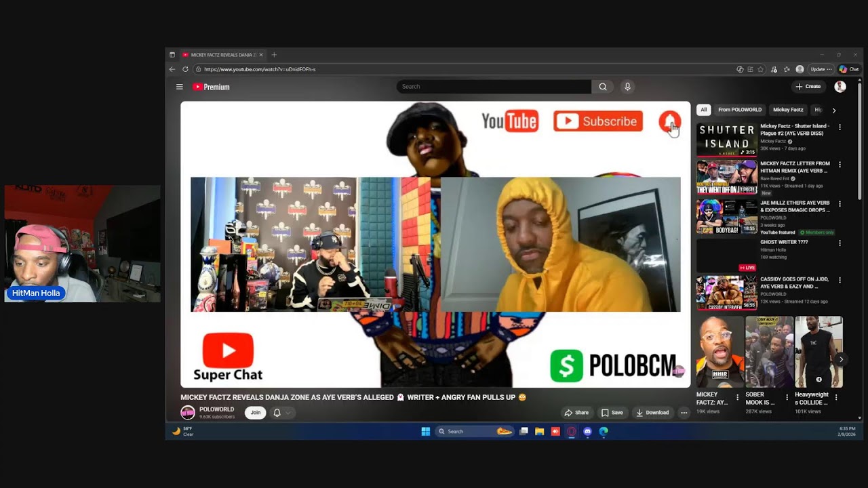The width and height of the screenshot is (868, 488).
Task: Open more actions ellipsis under video
Action: click(684, 412)
